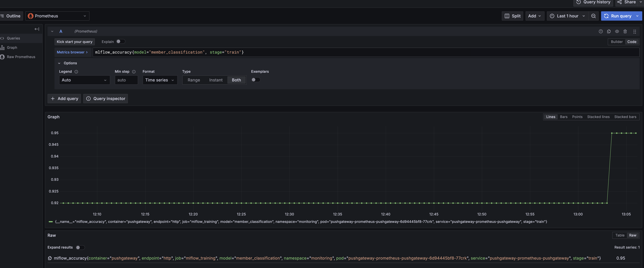This screenshot has height=268, width=644.
Task: Open the Format Time series dropdown
Action: tap(160, 80)
